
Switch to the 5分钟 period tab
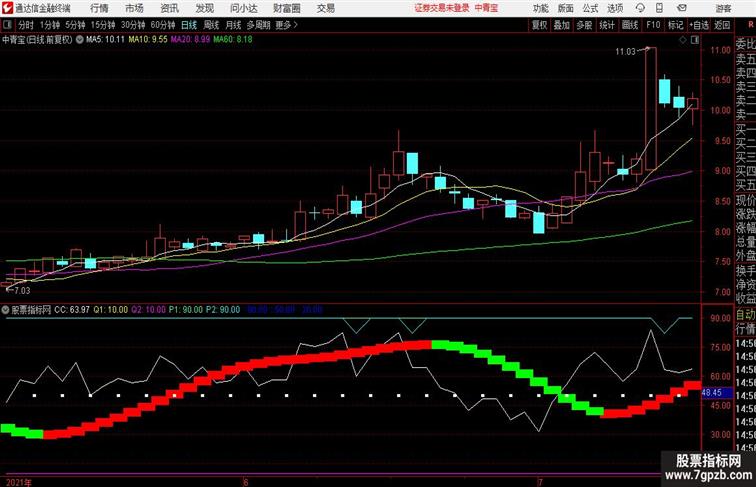pyautogui.click(x=75, y=25)
